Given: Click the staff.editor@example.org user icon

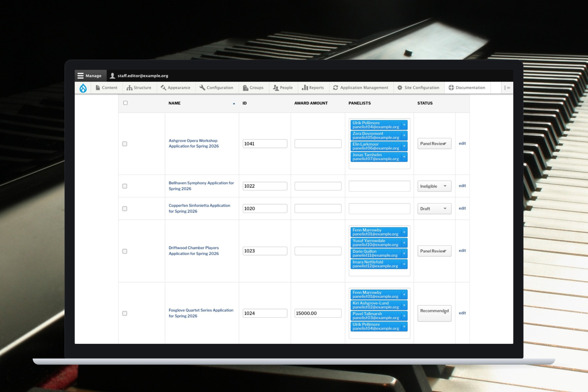Looking at the screenshot, I should click(112, 76).
